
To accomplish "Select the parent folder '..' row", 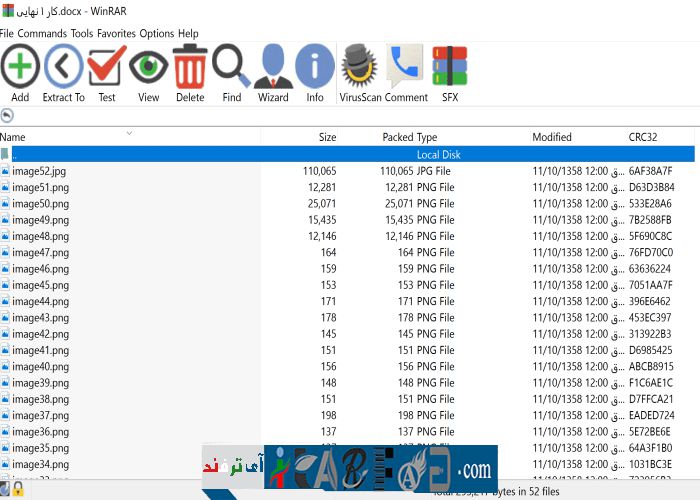I will tap(14, 155).
